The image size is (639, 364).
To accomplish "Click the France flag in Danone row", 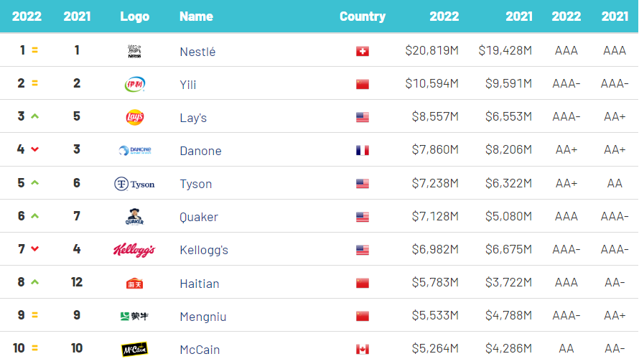I will point(363,150).
